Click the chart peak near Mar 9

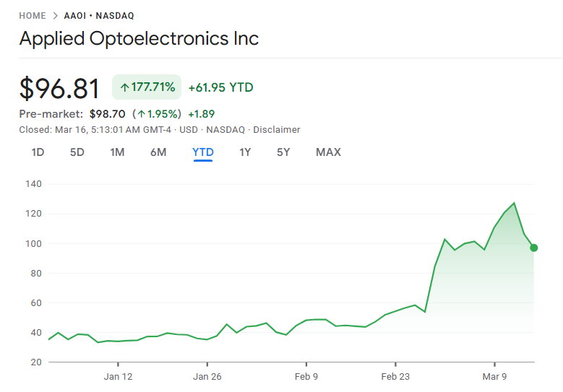coord(514,203)
